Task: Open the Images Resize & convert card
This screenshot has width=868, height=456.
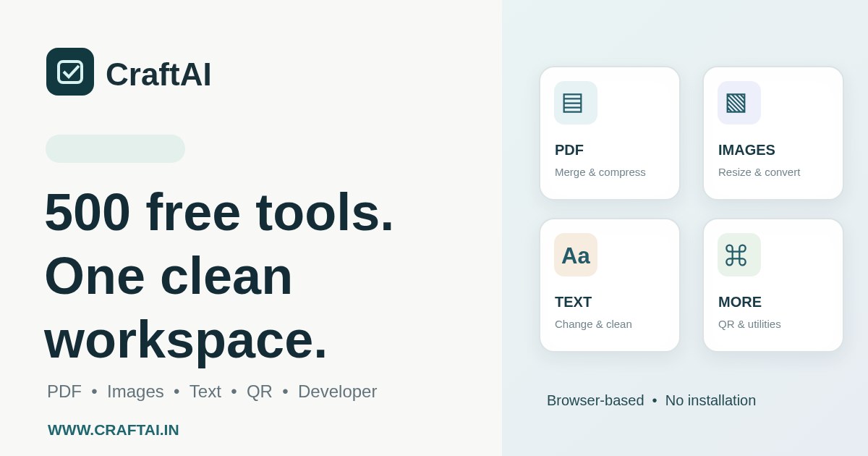Action: click(x=773, y=133)
